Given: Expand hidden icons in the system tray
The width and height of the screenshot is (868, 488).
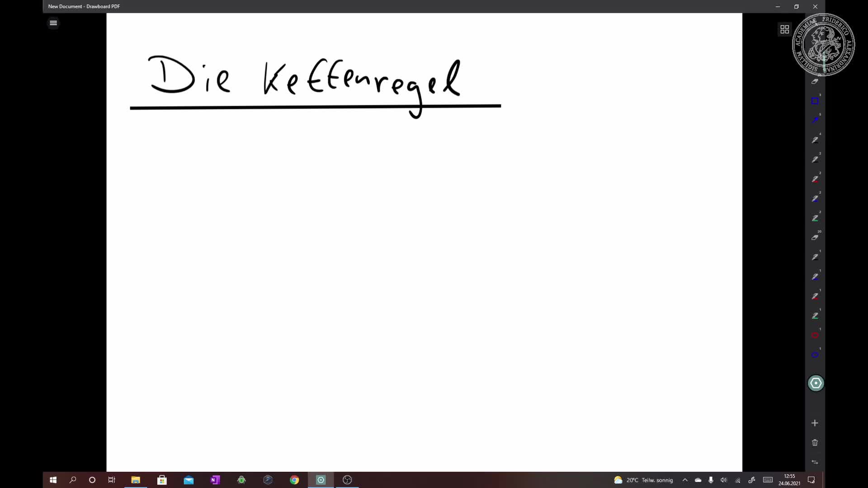Looking at the screenshot, I should click(x=685, y=480).
